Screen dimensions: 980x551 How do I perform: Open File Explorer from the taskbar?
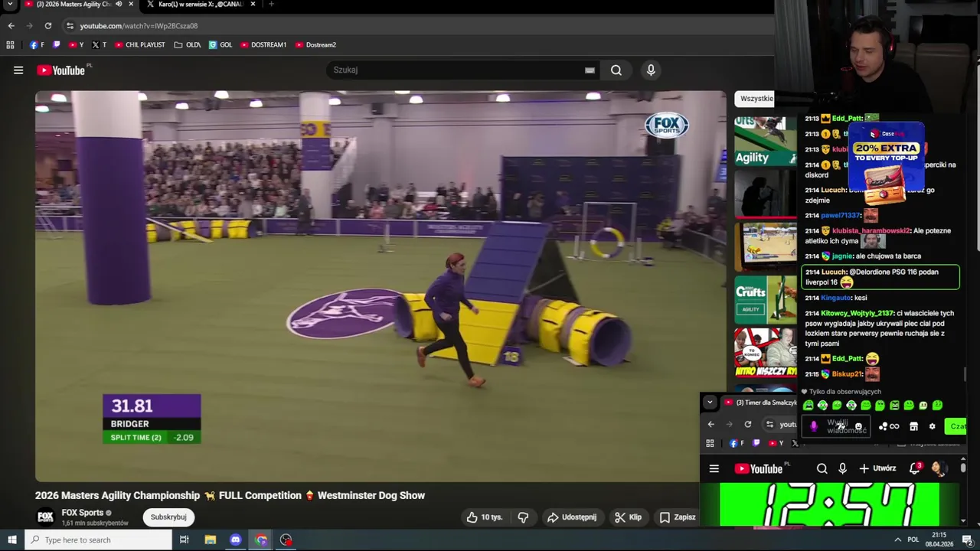211,540
